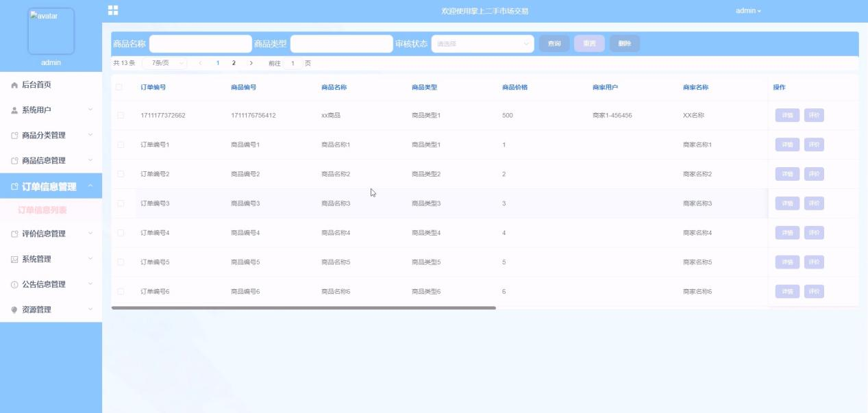Expand the 商品信息管理 menu chevron
Screen dimensions: 868x413
click(90, 160)
